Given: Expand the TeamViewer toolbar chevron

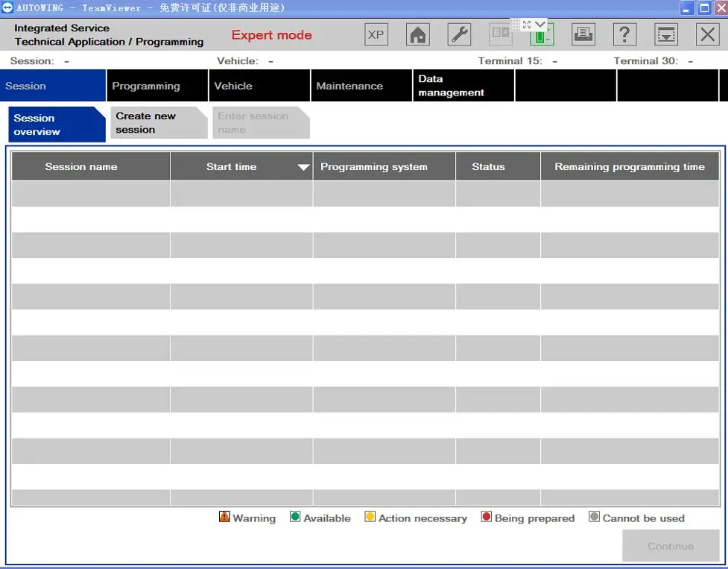Looking at the screenshot, I should (539, 24).
